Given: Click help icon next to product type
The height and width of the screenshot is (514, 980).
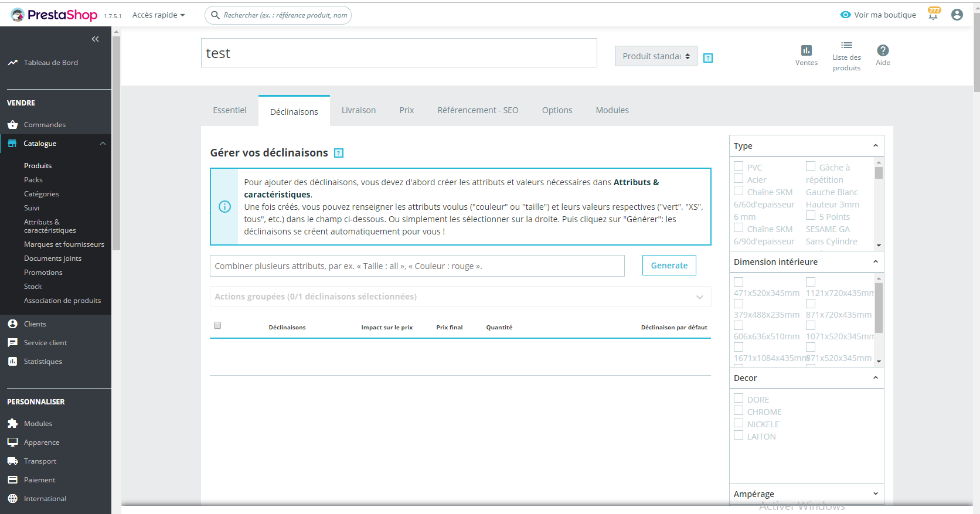Looking at the screenshot, I should point(708,58).
